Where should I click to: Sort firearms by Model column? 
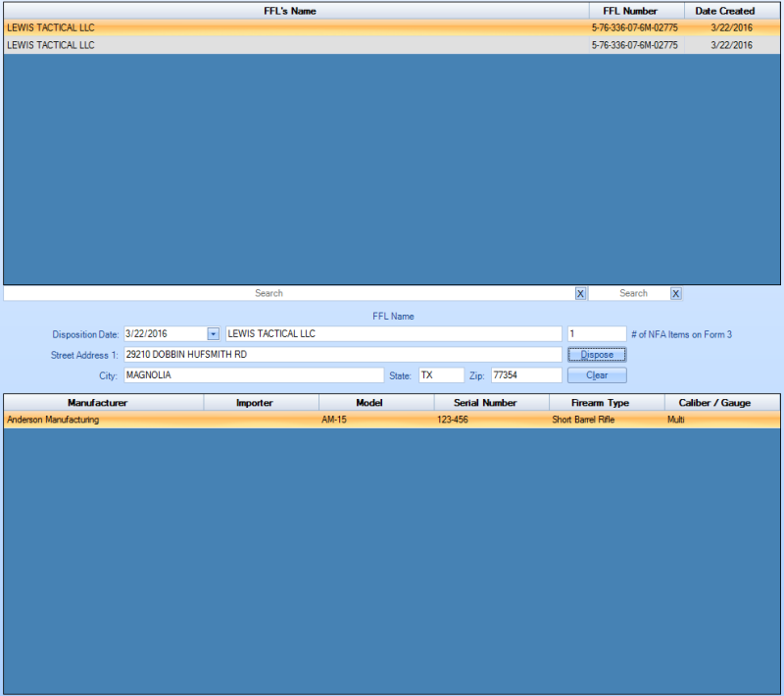[x=376, y=403]
